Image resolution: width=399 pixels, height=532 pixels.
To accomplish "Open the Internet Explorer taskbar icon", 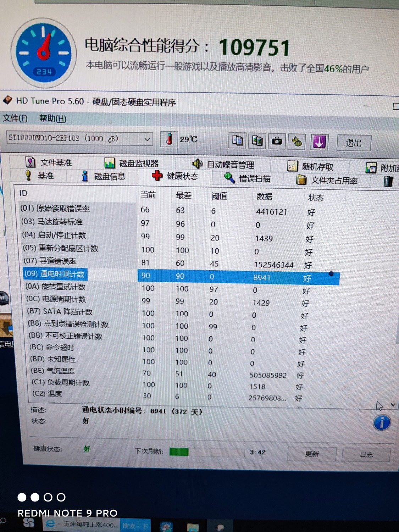I will pyautogui.click(x=51, y=523).
